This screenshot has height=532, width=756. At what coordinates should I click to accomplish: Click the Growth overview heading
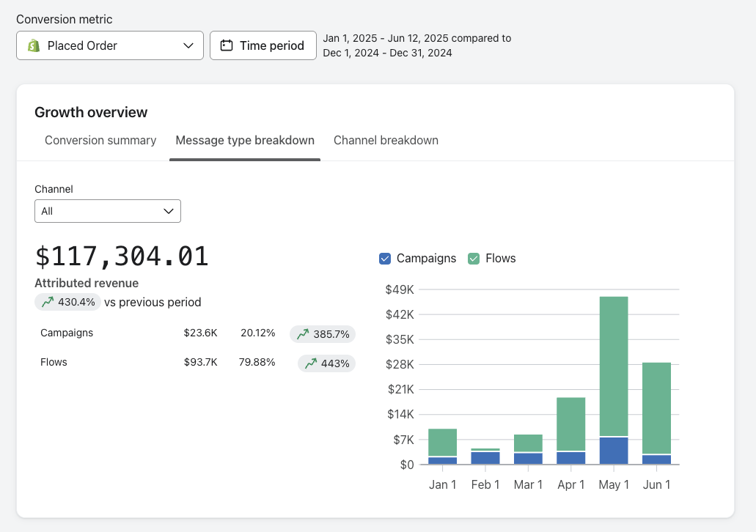point(91,112)
